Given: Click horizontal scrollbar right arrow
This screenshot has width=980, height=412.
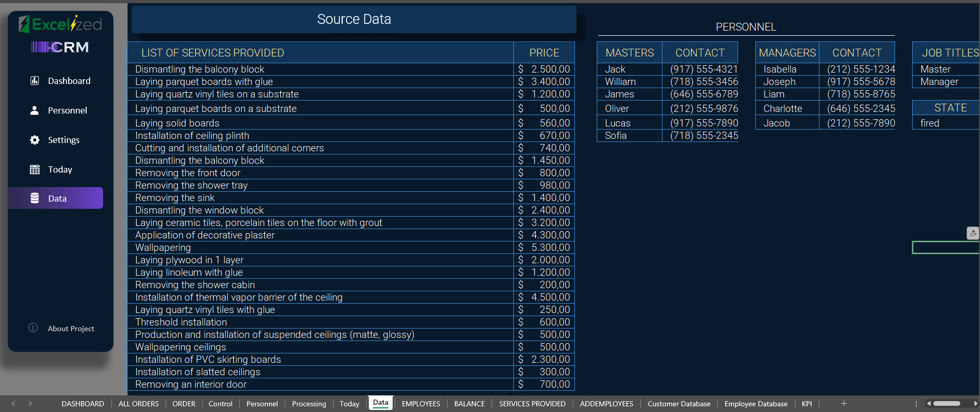Looking at the screenshot, I should pyautogui.click(x=975, y=403).
